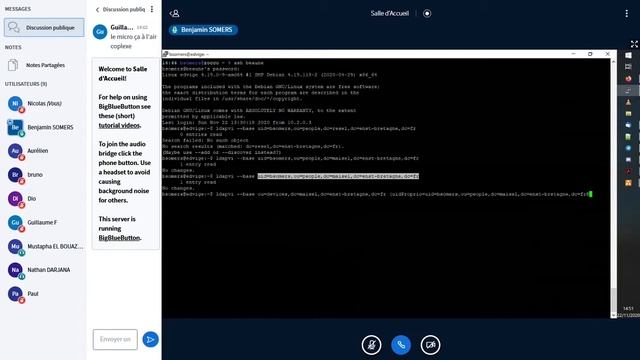
Task: Click Mustapha avatar icon
Action: [15, 247]
